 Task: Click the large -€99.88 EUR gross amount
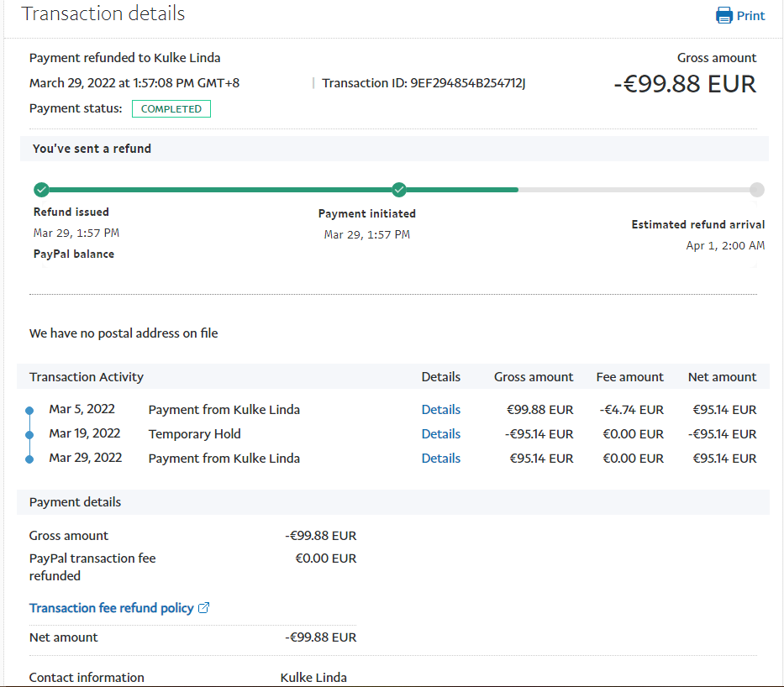click(684, 84)
